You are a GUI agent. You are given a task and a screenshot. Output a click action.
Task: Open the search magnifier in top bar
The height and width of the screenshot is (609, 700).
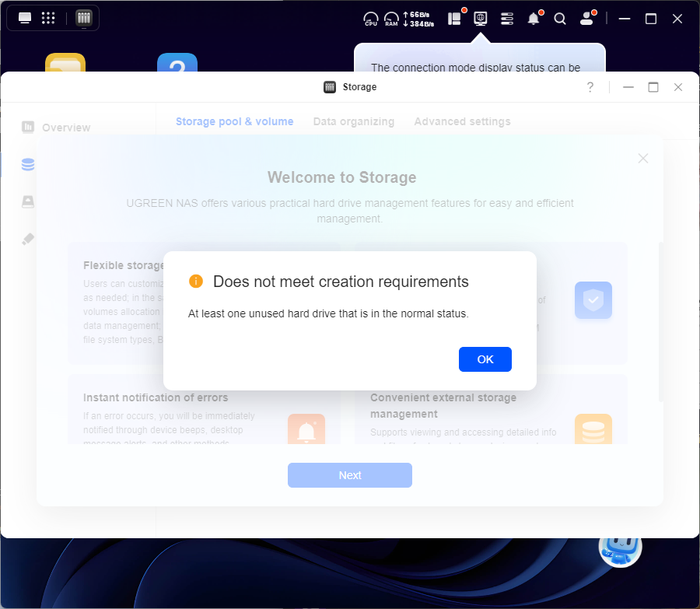pyautogui.click(x=560, y=19)
